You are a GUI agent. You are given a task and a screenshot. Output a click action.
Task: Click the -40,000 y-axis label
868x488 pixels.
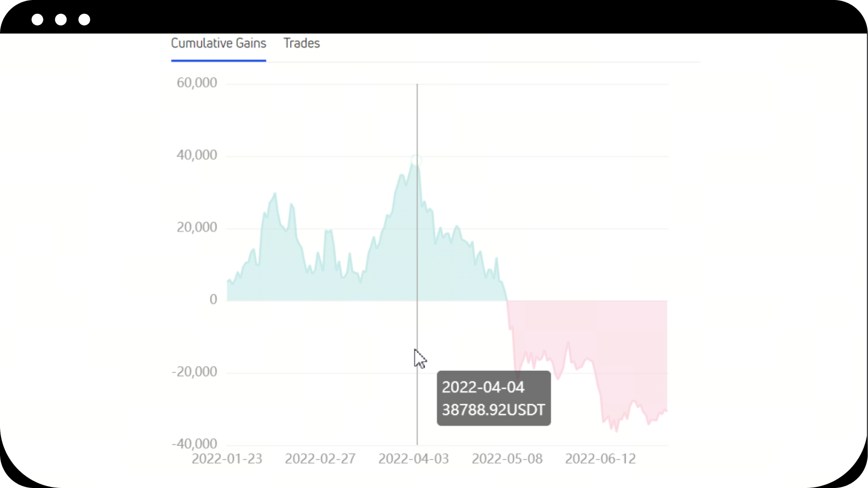tap(194, 444)
